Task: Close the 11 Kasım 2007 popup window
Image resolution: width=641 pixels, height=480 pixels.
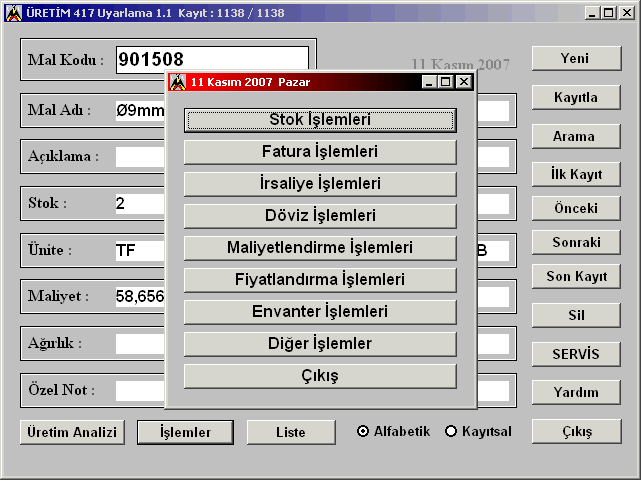Action: coord(463,81)
